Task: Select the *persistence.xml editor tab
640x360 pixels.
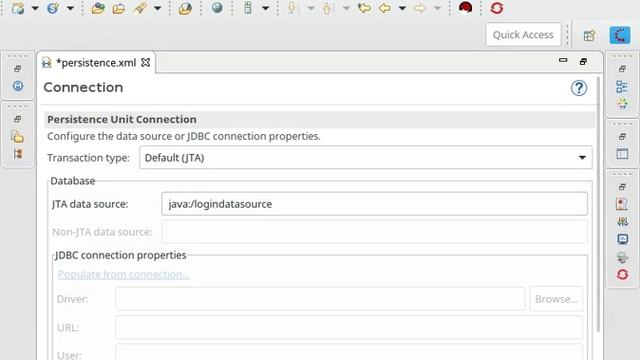Action: (96, 63)
